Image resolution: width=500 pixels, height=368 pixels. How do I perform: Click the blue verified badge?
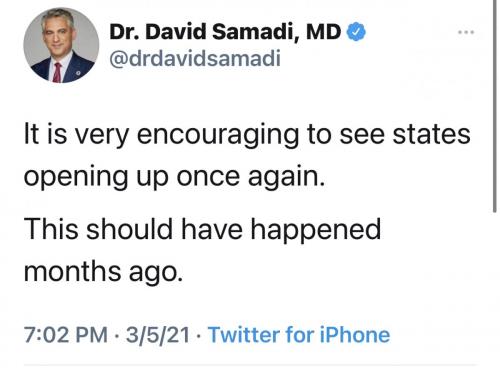(x=356, y=32)
